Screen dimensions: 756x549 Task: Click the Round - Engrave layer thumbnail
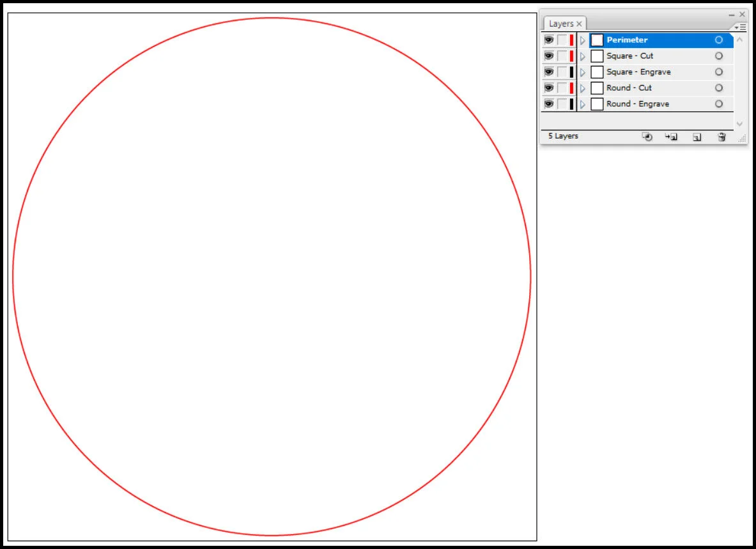point(597,104)
